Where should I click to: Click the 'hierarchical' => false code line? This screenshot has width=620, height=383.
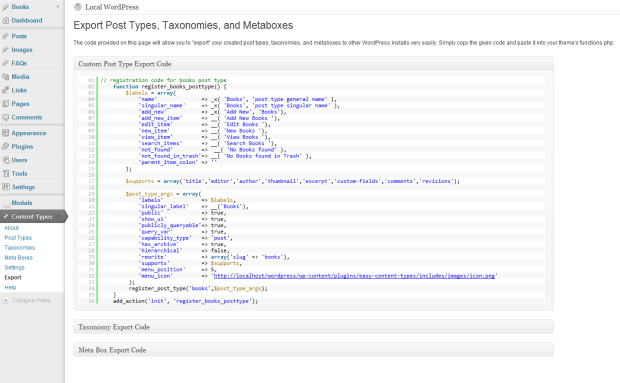[184, 251]
